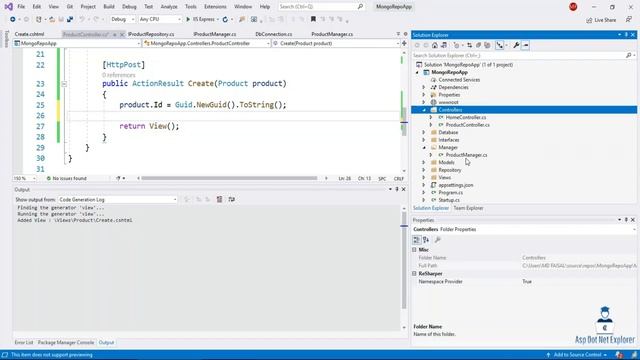Toggle the bookmark icon in the toolbar
Screen dimensions: 640x360
click(313, 19)
